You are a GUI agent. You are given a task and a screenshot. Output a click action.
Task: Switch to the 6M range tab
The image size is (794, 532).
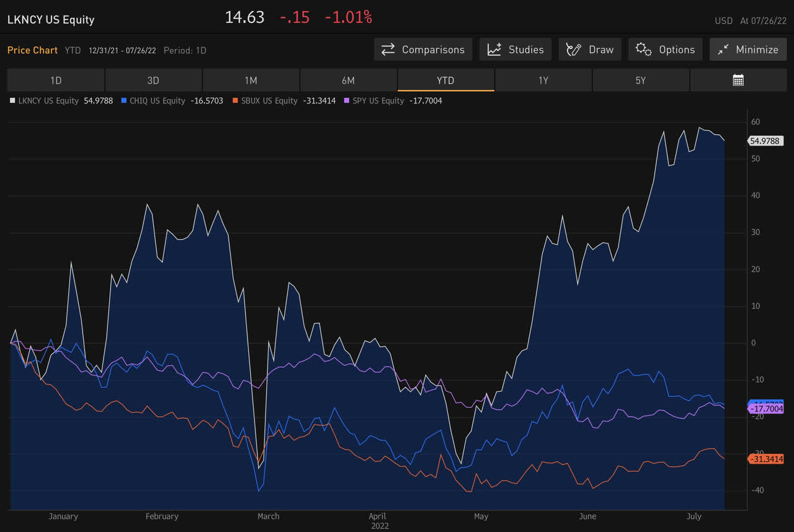(348, 80)
